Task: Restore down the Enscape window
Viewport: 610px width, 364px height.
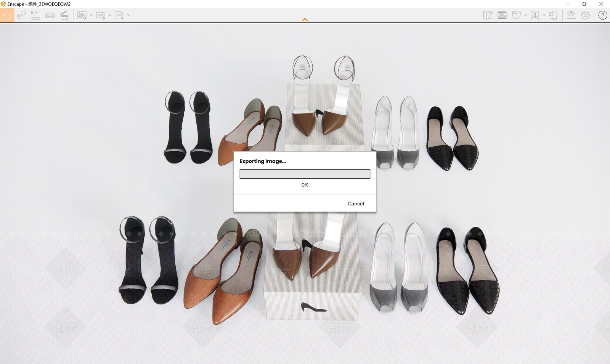Action: tap(584, 4)
